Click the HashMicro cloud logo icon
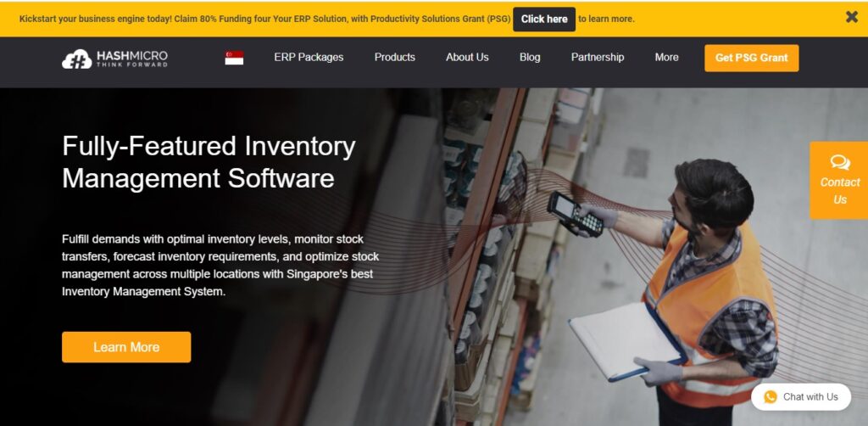Viewport: 868px width, 426px height. click(76, 59)
